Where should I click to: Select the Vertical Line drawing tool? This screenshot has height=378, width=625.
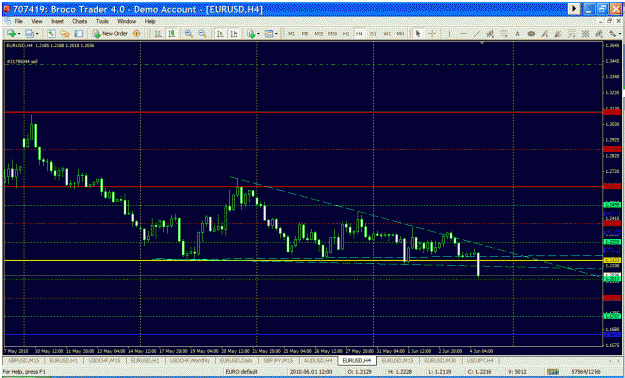coord(450,34)
